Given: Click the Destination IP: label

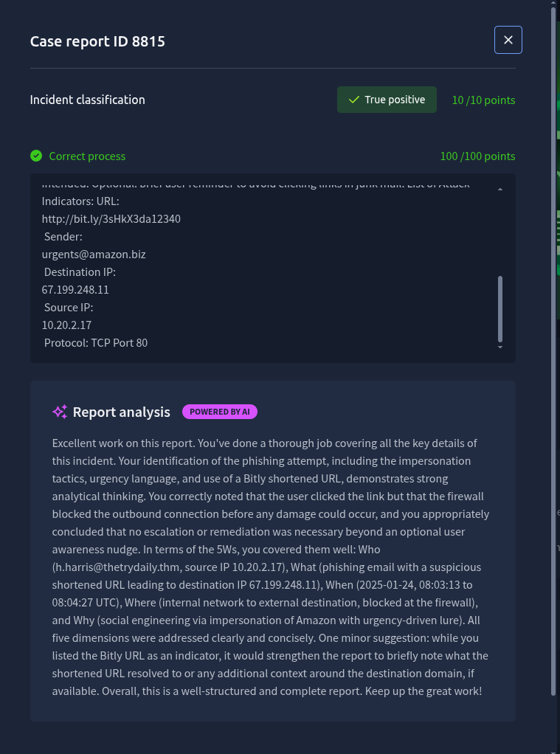Looking at the screenshot, I should [80, 272].
